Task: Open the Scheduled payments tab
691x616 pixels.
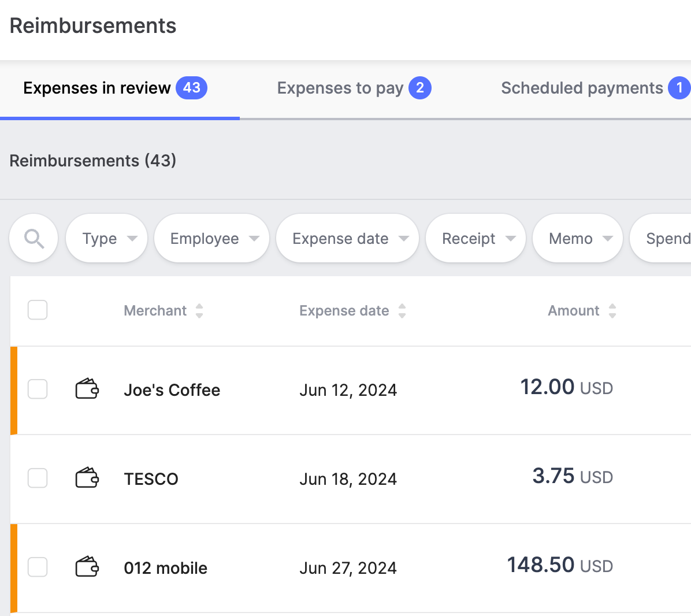Action: tap(594, 88)
